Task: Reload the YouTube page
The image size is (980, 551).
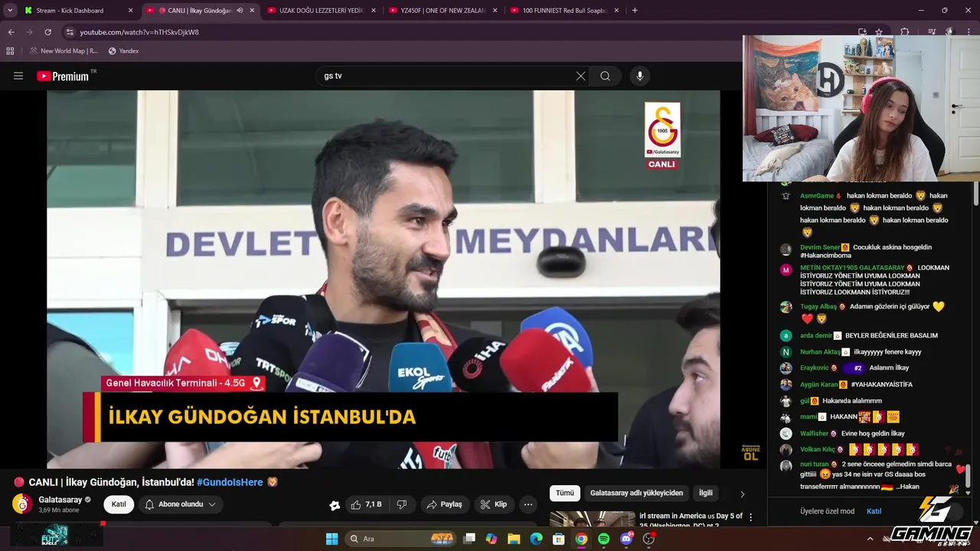Action: (47, 32)
